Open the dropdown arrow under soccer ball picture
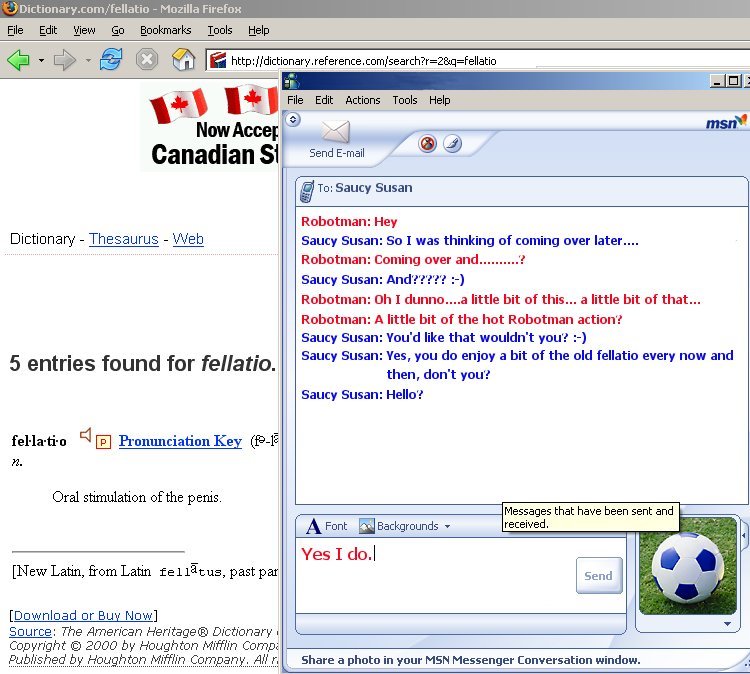 (727, 623)
